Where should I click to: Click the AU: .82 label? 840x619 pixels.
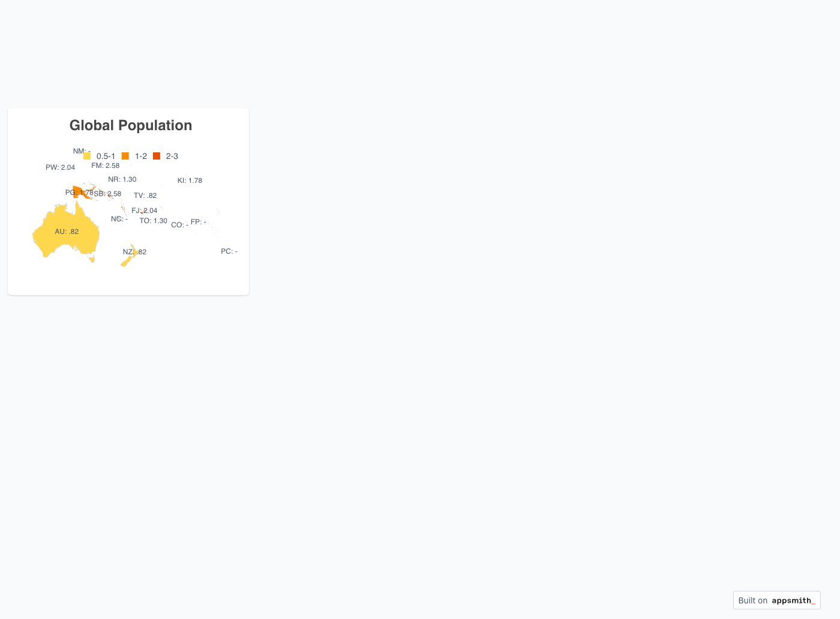click(67, 232)
